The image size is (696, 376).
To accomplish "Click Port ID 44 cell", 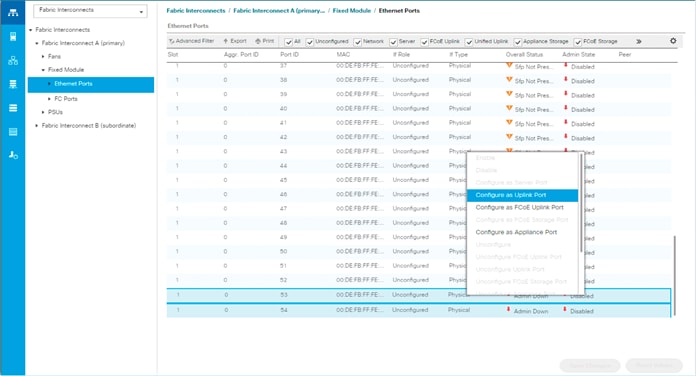I will [x=284, y=166].
